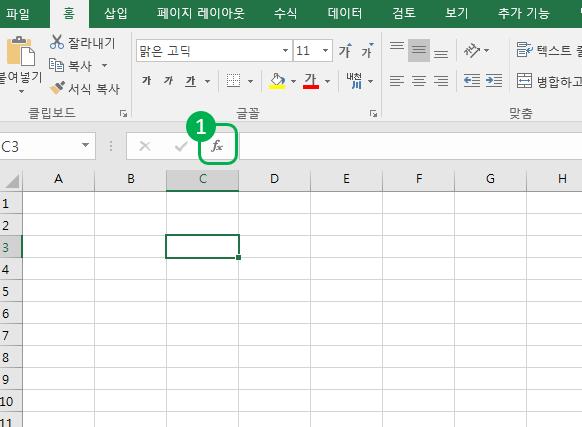Click the merge and center 병합하고 button
582x427 pixels.
(x=549, y=81)
